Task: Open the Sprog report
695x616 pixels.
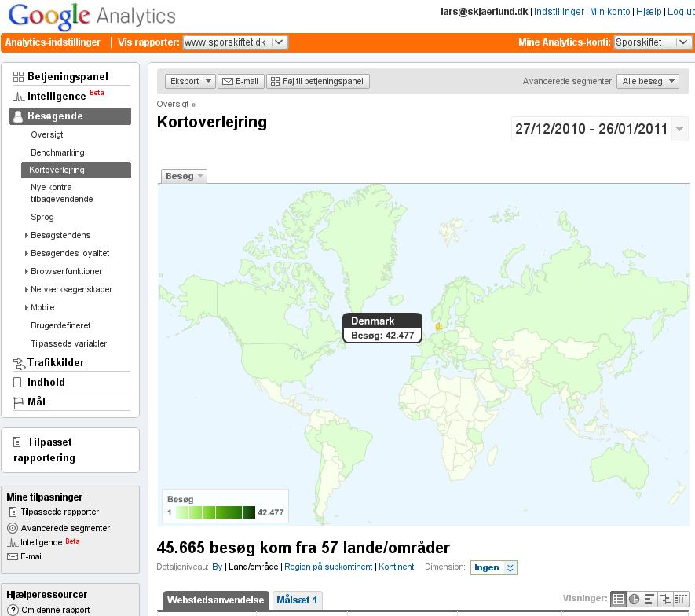Action: [x=42, y=218]
